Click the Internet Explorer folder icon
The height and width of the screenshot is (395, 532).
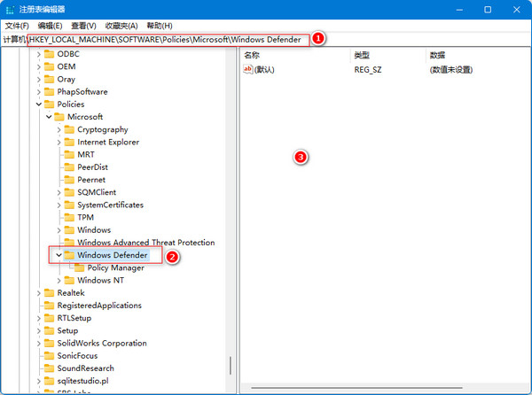coord(69,142)
